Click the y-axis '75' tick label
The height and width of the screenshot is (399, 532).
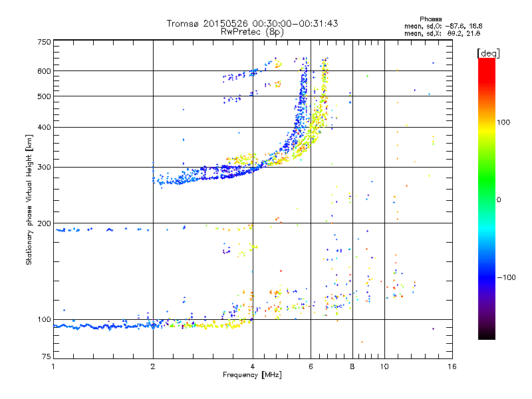pos(47,356)
